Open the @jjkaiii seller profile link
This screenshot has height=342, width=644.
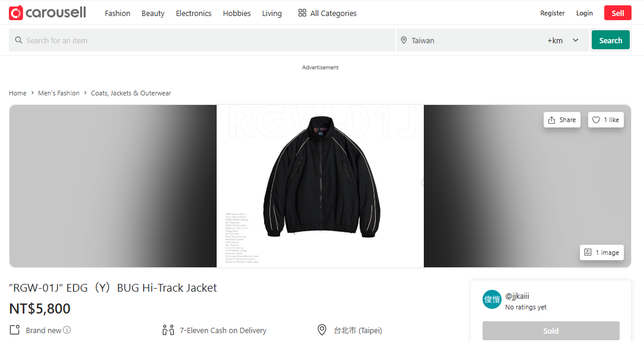pos(517,296)
